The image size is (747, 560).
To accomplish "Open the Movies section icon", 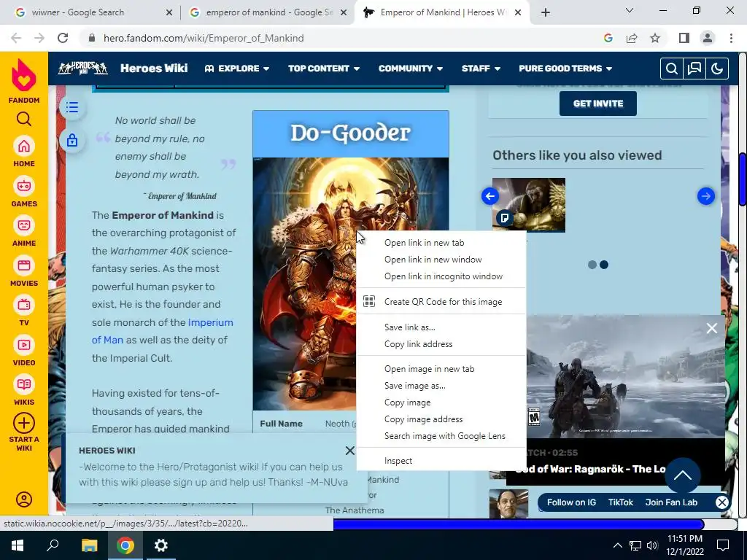I will (24, 265).
